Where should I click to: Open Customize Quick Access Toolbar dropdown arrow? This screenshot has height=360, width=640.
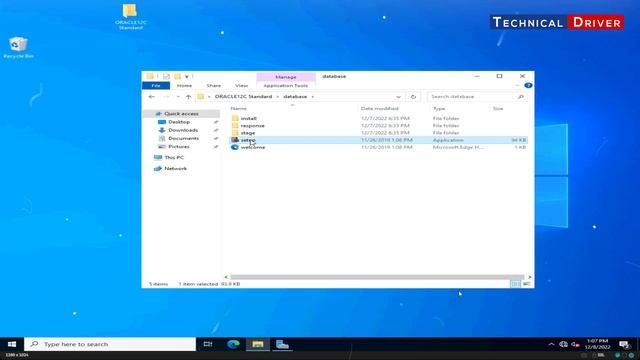pos(187,76)
